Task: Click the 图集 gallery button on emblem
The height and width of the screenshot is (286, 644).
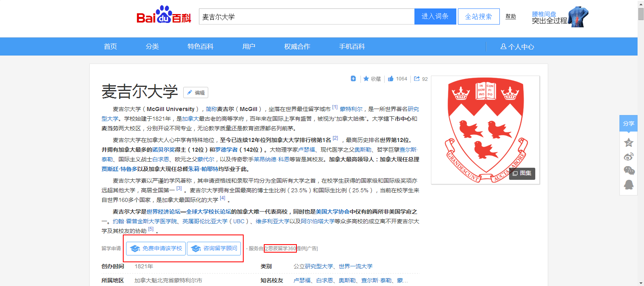Action: click(522, 173)
